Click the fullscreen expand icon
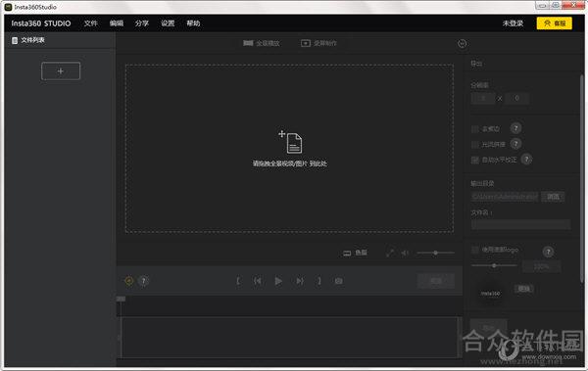Viewport: 588px width, 371px height. tap(390, 253)
